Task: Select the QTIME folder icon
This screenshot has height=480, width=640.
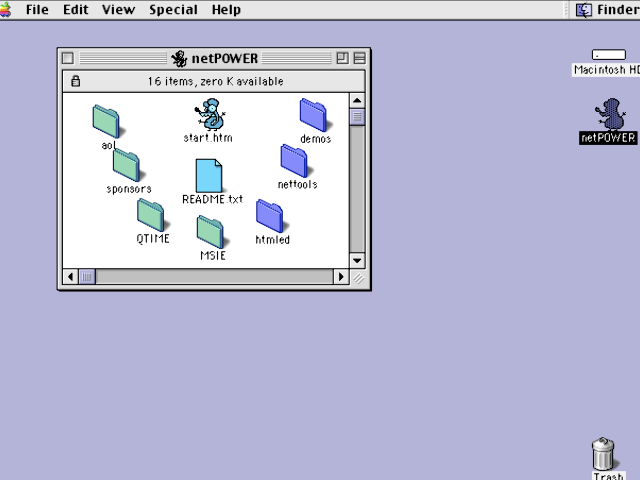Action: coord(151,215)
